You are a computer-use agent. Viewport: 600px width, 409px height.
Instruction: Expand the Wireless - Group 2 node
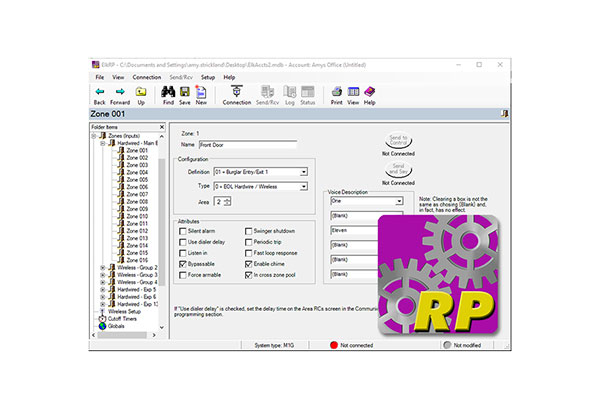coord(103,267)
